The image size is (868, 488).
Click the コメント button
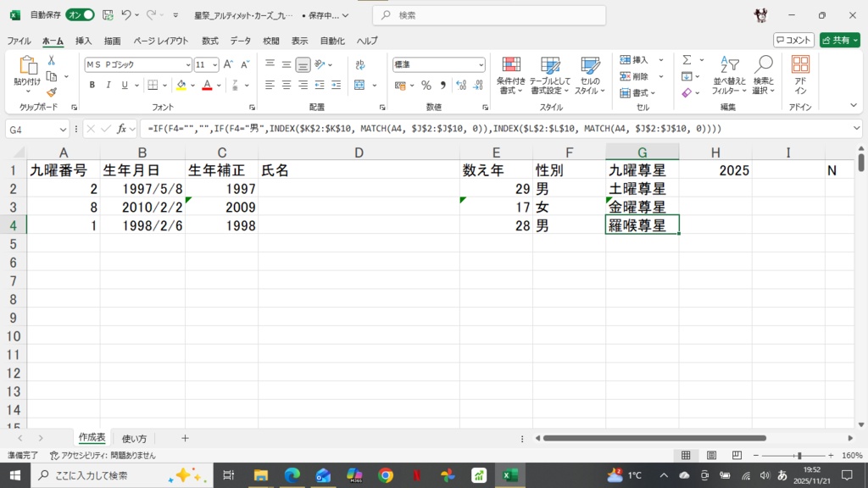tap(802, 39)
